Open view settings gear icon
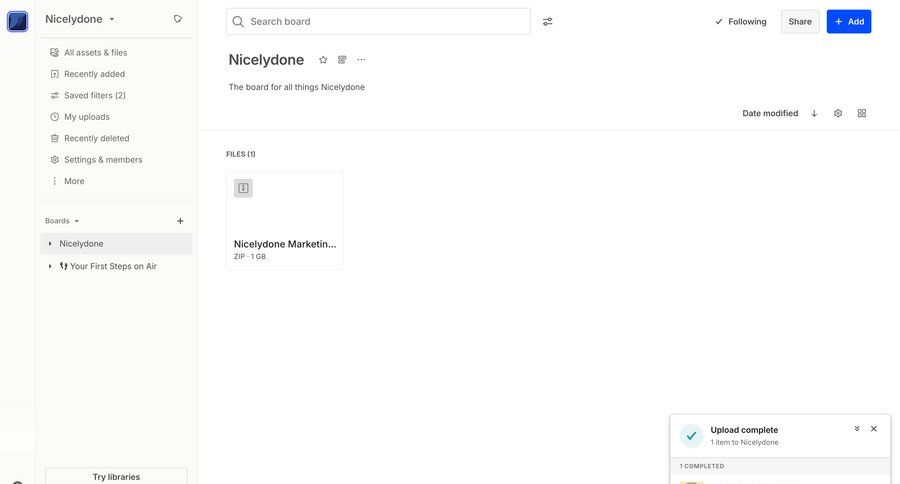The width and height of the screenshot is (900, 484). [x=838, y=113]
